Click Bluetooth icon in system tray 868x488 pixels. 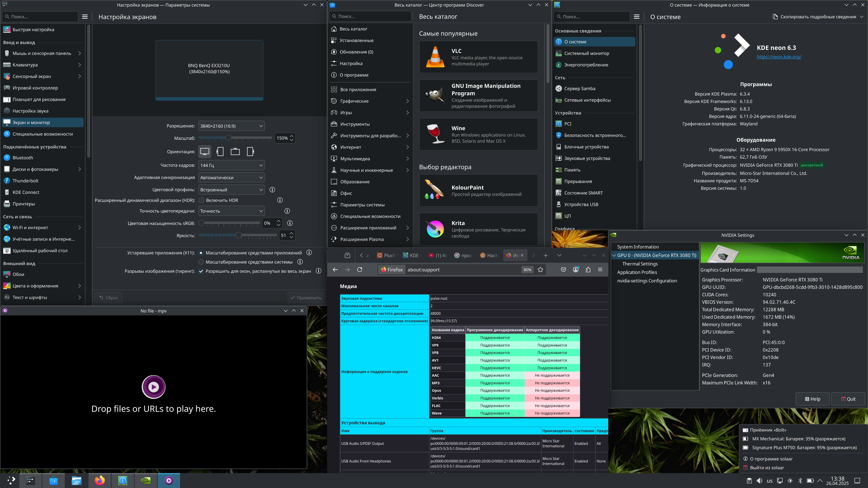(800, 481)
